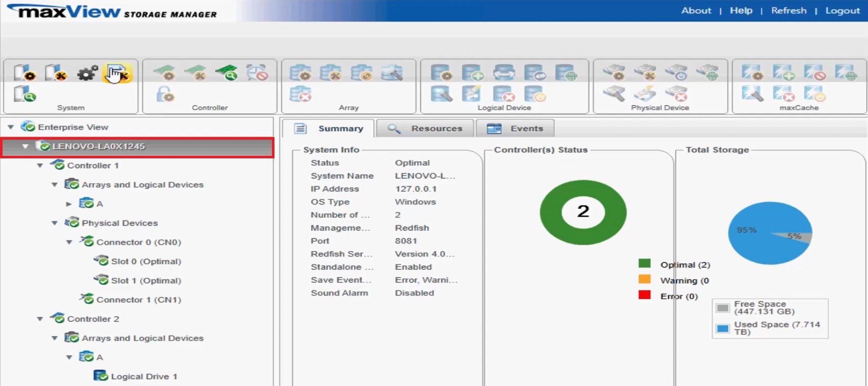Switch to the Summary tab
This screenshot has width=868, height=386.
click(328, 128)
